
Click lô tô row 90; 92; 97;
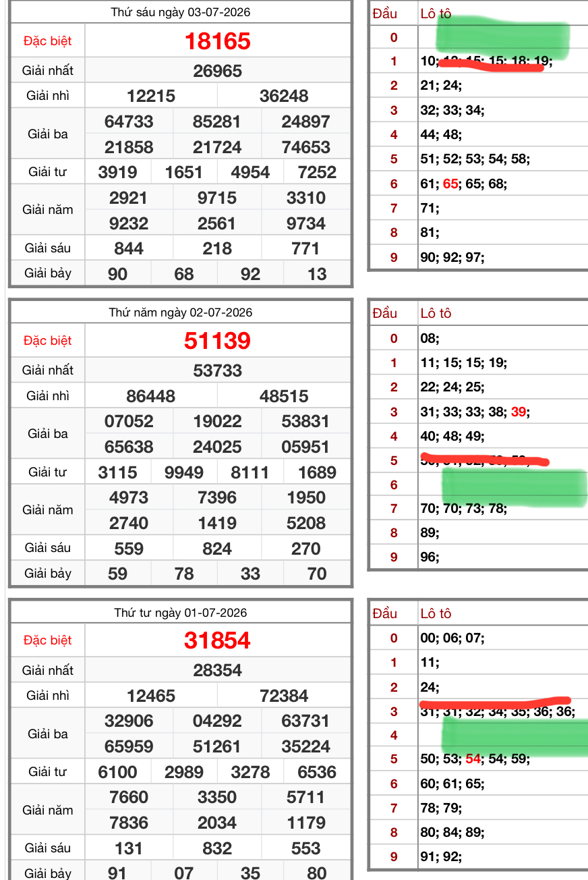click(452, 257)
